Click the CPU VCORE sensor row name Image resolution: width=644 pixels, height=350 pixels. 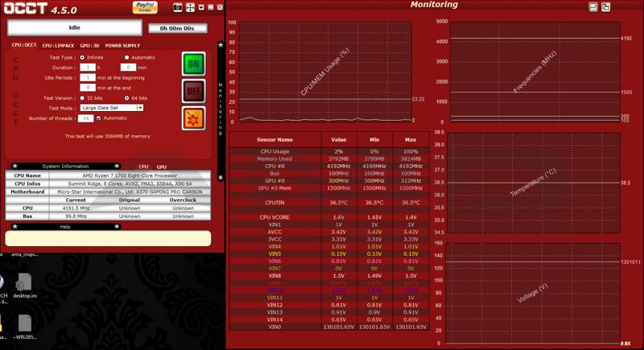[275, 217]
